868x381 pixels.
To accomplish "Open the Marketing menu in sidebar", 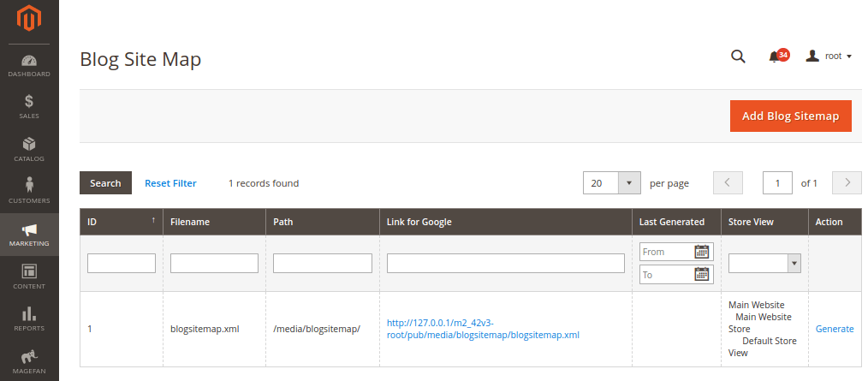I will click(29, 235).
